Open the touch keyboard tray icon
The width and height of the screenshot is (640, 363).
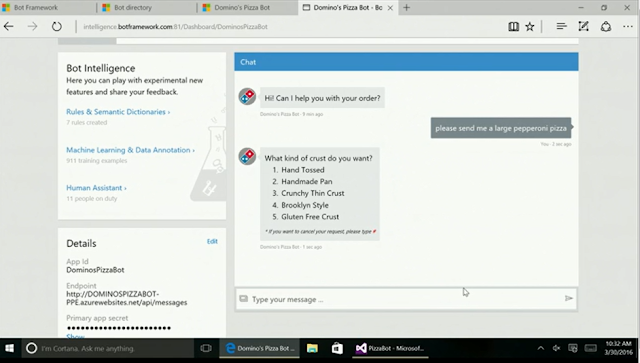point(591,348)
